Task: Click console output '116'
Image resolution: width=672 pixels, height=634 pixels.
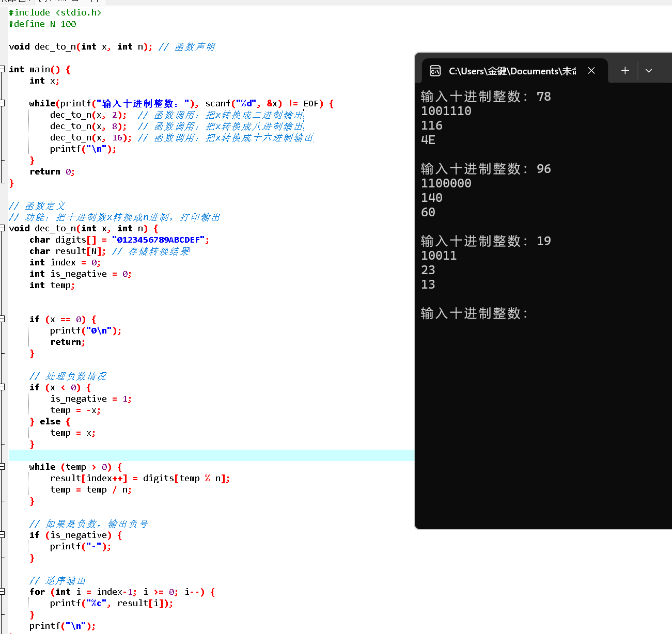Action: tap(432, 125)
